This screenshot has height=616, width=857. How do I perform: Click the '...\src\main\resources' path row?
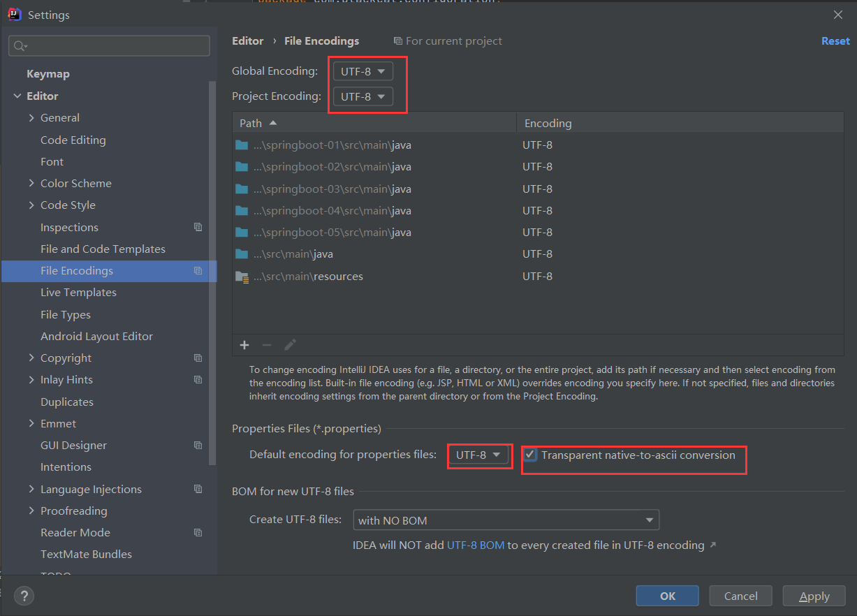(538, 277)
